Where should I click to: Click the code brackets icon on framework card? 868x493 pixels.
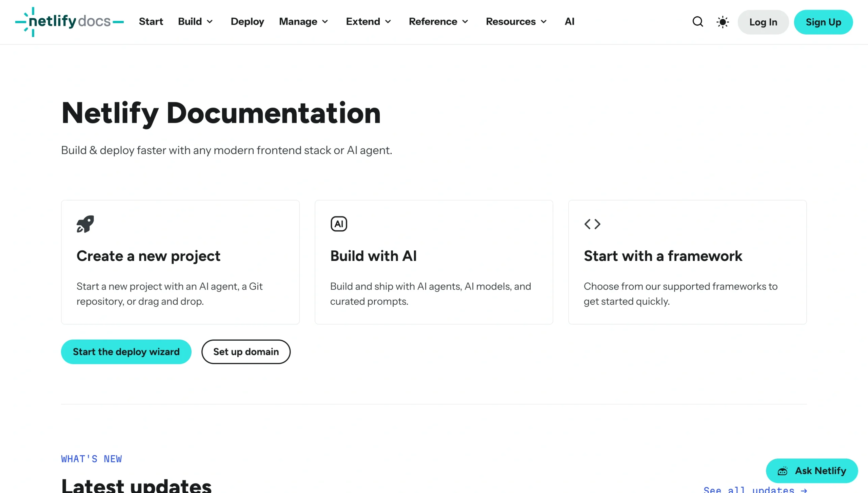click(x=592, y=224)
